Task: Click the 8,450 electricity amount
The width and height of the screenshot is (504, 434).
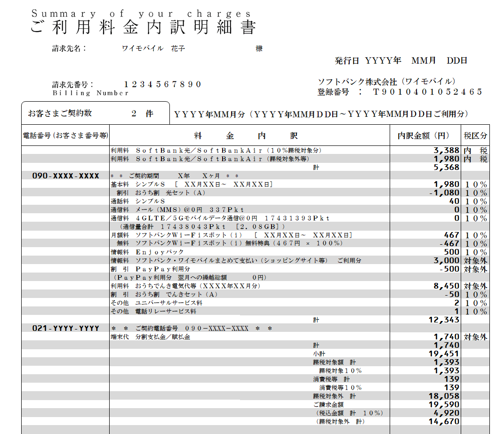Action: [x=446, y=286]
